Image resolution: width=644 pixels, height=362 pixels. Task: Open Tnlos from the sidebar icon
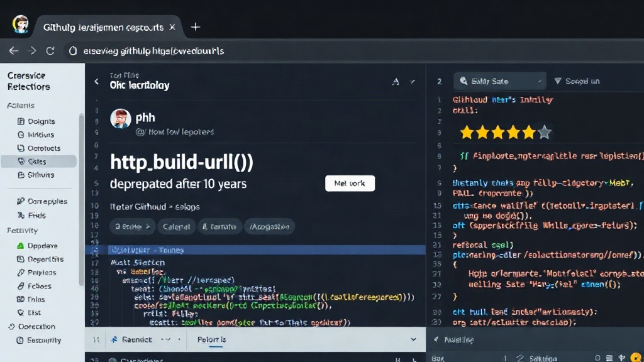coord(21,299)
